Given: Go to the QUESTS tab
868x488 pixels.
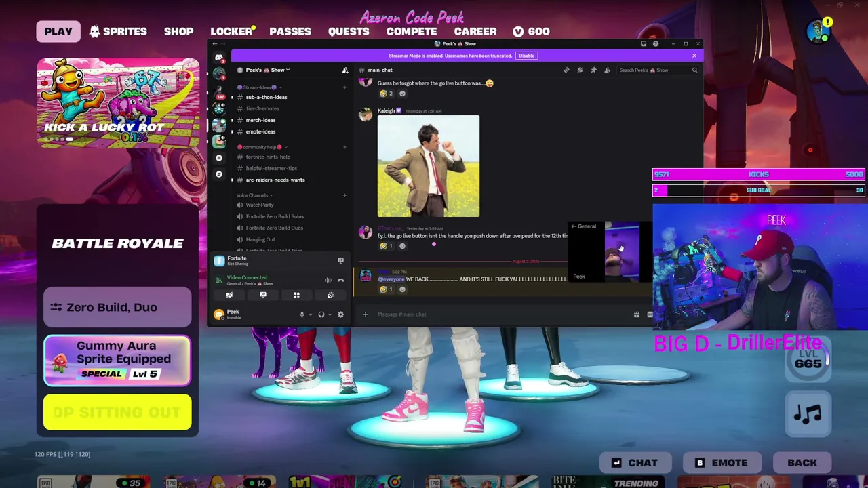Looking at the screenshot, I should pyautogui.click(x=349, y=31).
